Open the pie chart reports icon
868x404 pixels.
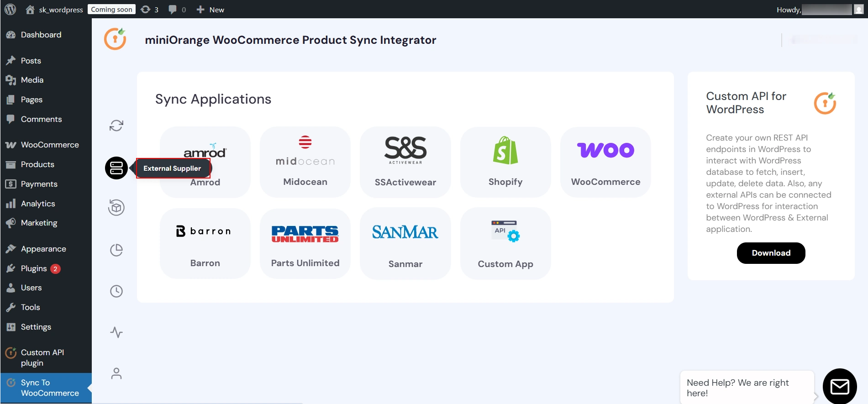[x=116, y=250]
